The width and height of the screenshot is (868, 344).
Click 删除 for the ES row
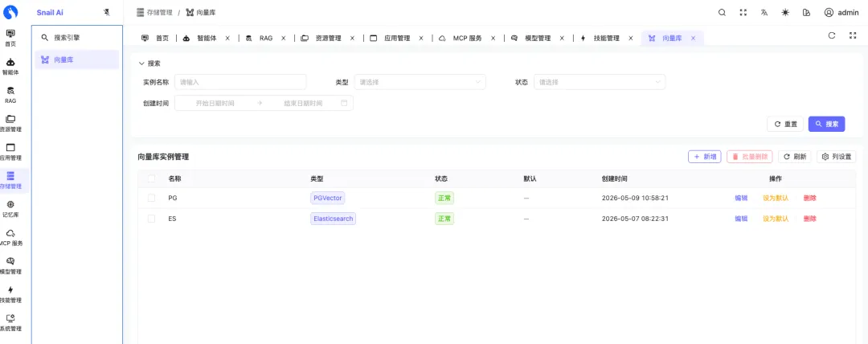pyautogui.click(x=810, y=219)
